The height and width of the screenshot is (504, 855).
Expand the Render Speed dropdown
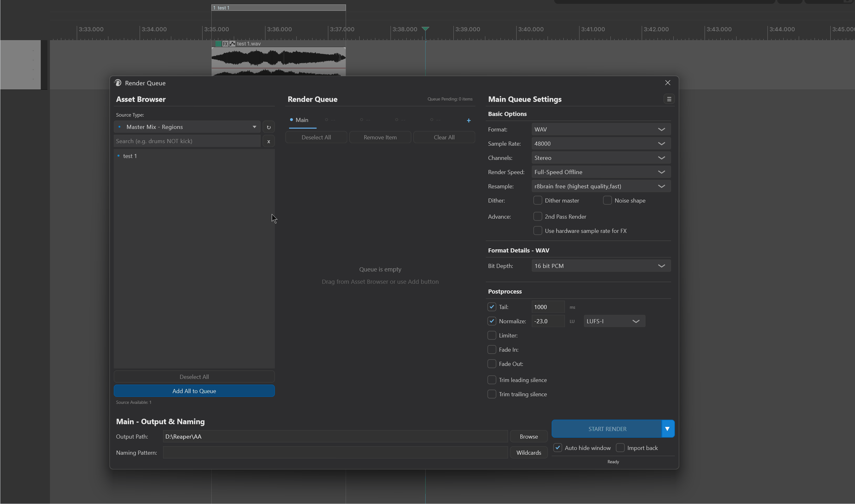601,172
